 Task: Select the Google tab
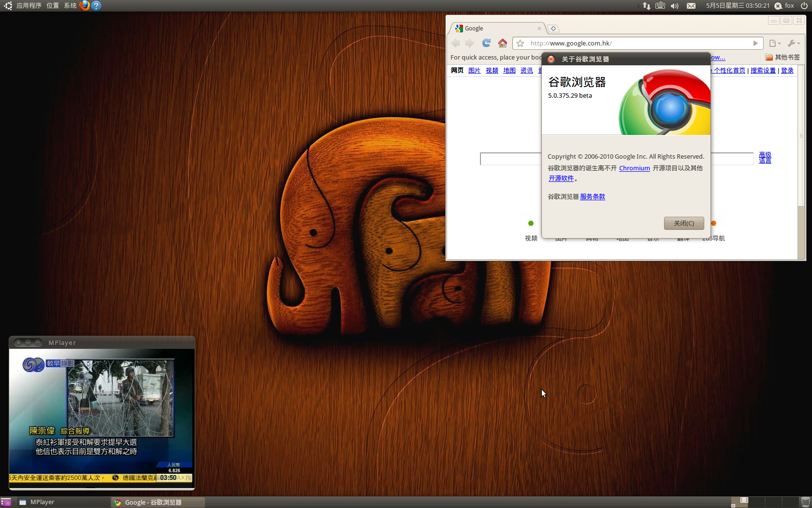click(x=498, y=29)
